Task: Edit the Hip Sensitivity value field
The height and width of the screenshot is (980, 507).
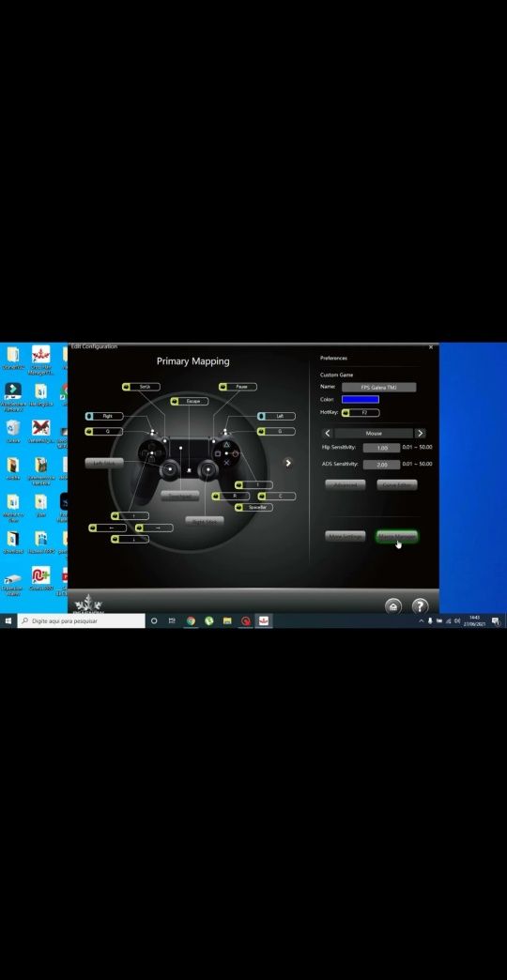Action: tap(381, 448)
